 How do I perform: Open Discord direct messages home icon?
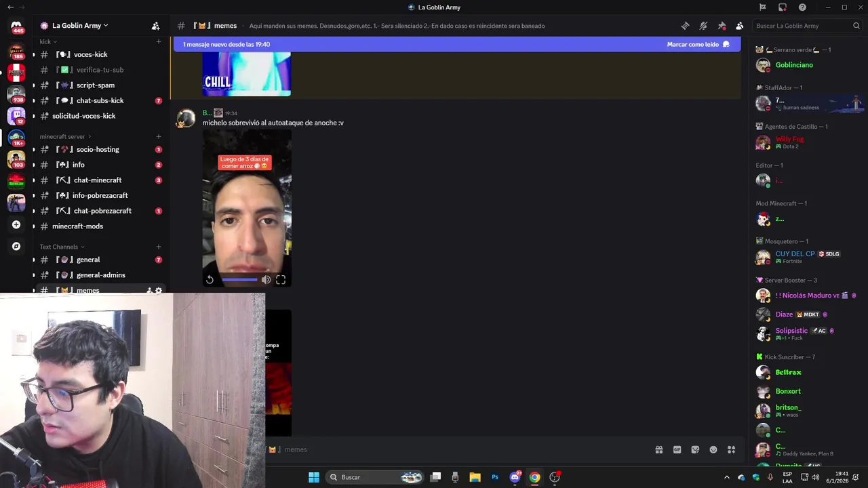[16, 26]
